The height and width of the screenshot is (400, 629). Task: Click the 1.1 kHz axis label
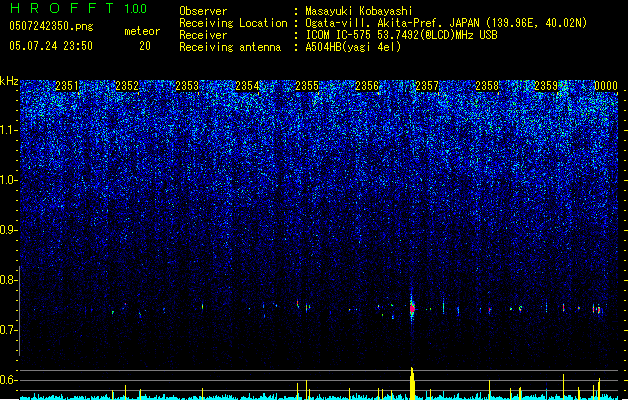tap(9, 130)
